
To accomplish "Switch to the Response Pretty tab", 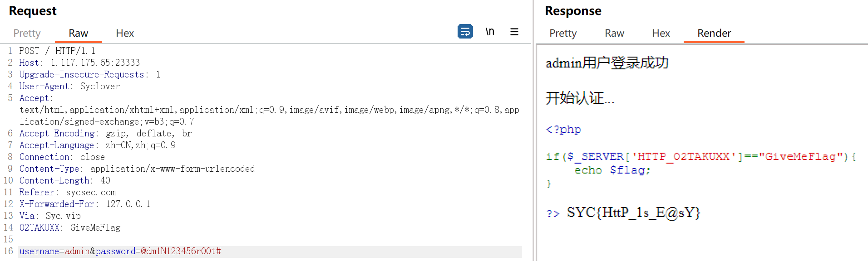I will (563, 33).
